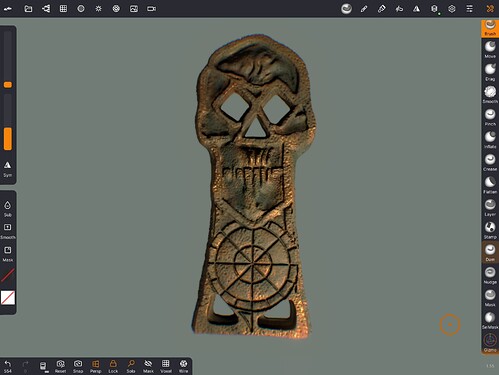Click the white alpha swatch with red slash

click(x=8, y=298)
